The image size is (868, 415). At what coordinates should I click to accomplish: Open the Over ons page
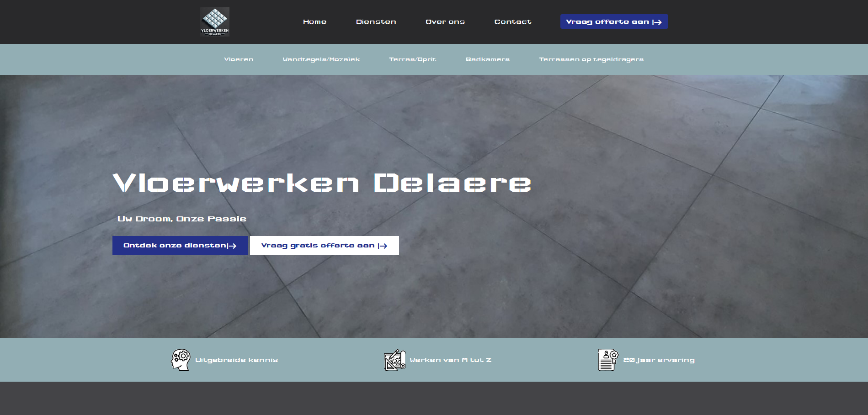(445, 21)
